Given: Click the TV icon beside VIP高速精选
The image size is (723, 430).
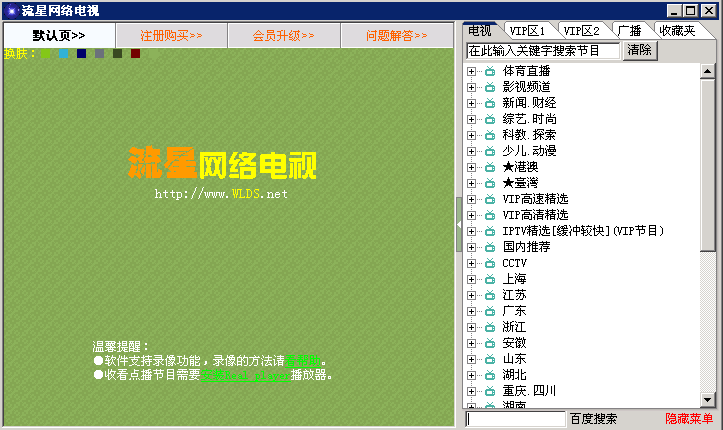Looking at the screenshot, I should [x=490, y=199].
